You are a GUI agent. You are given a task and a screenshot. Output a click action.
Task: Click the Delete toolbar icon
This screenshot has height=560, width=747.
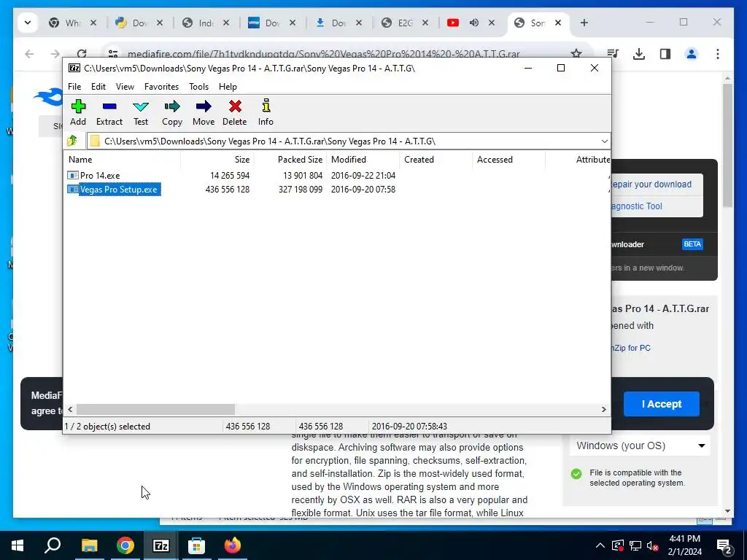[234, 112]
